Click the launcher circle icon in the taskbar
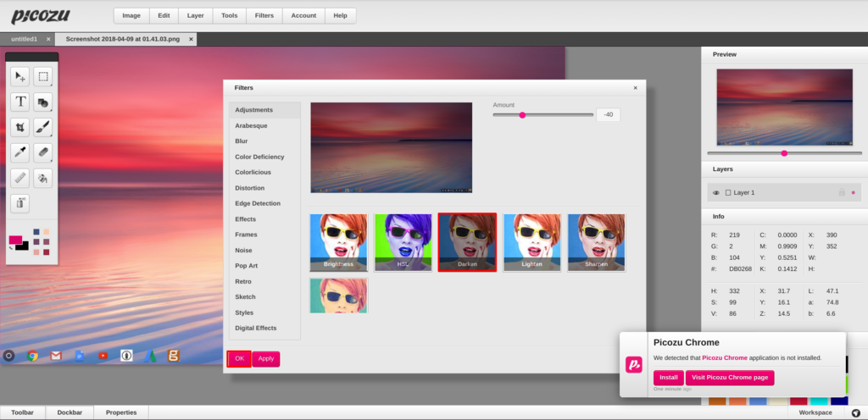 point(8,356)
